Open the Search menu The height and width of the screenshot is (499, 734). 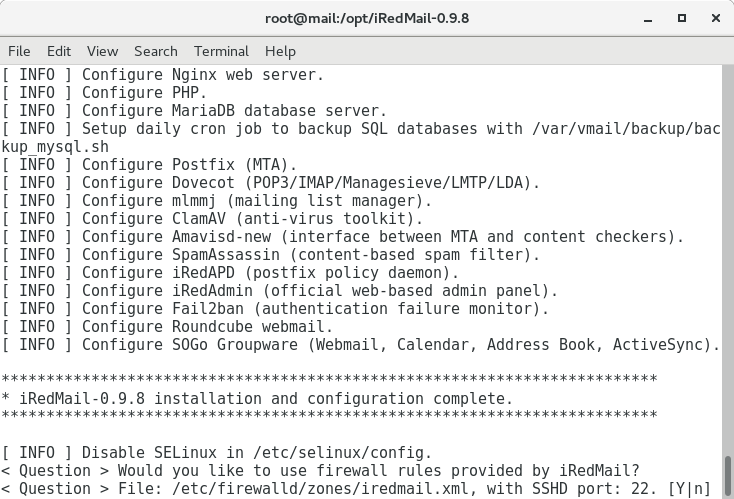[156, 51]
